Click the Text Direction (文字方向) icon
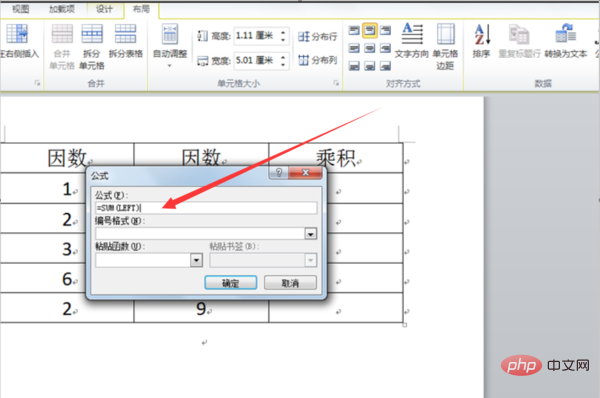Viewport: 600px width, 398px height. click(412, 34)
